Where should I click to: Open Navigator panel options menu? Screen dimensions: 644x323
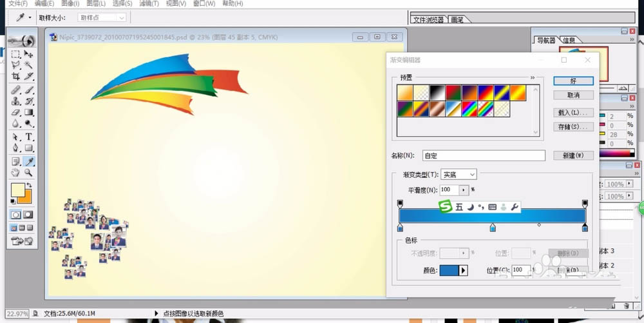pos(632,39)
